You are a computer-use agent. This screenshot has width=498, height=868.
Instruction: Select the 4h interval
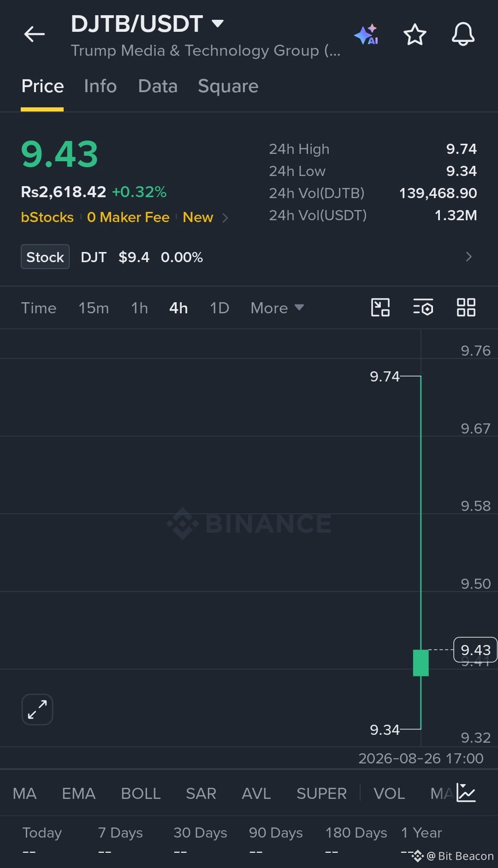178,308
